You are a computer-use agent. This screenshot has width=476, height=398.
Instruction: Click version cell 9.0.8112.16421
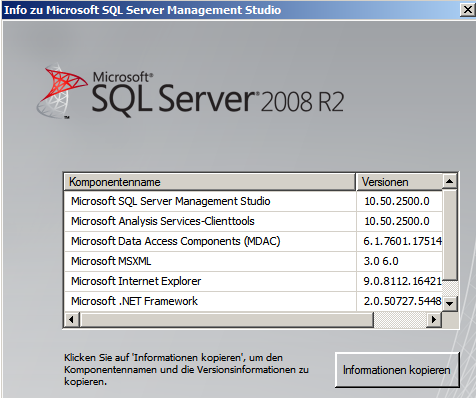pyautogui.click(x=400, y=281)
